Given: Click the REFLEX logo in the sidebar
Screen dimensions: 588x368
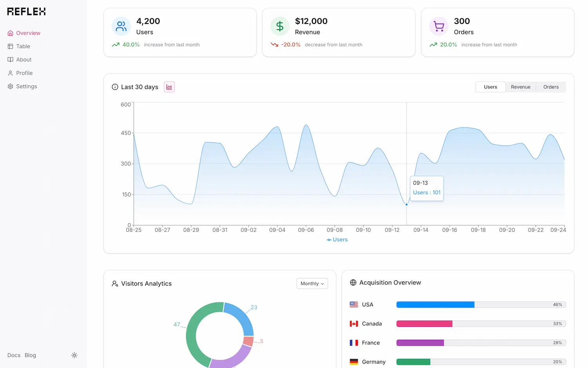Looking at the screenshot, I should click(26, 11).
